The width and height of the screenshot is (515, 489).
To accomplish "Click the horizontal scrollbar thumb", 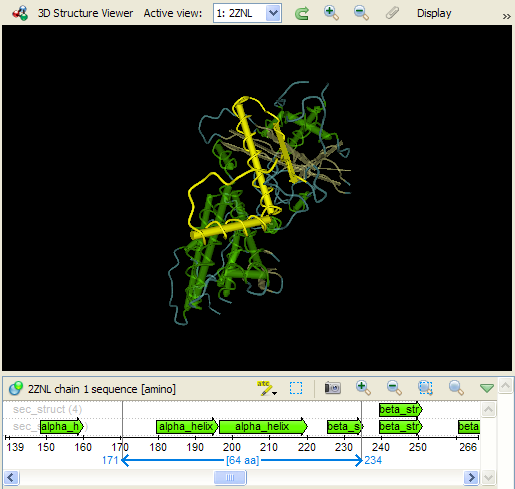I will [x=230, y=478].
